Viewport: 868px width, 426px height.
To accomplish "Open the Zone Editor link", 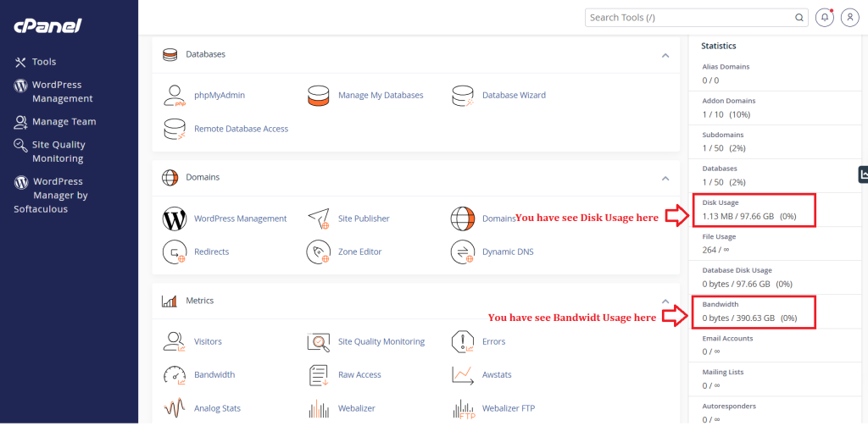I will click(359, 252).
